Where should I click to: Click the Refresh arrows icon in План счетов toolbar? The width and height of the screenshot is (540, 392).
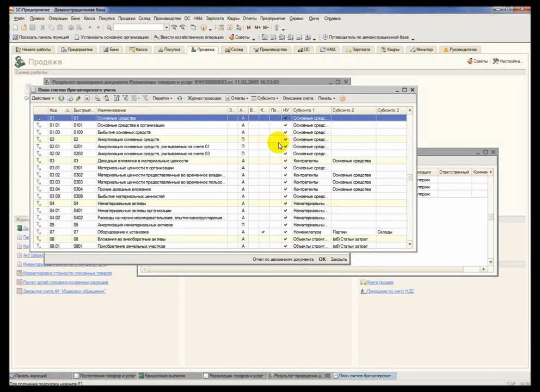pyautogui.click(x=180, y=99)
